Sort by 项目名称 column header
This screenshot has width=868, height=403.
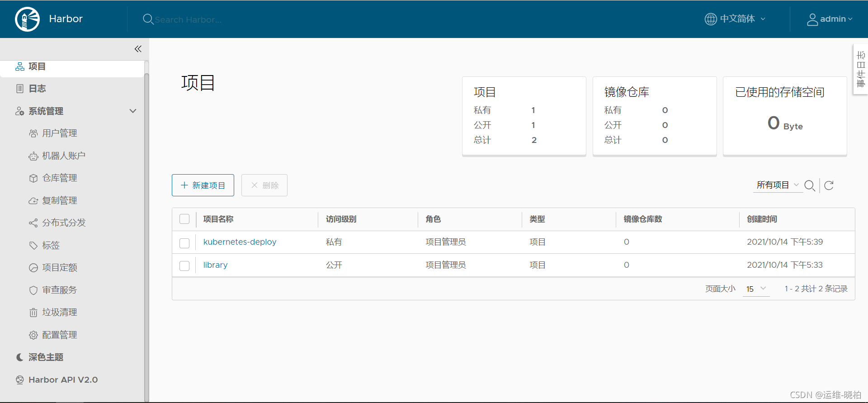[x=218, y=219]
